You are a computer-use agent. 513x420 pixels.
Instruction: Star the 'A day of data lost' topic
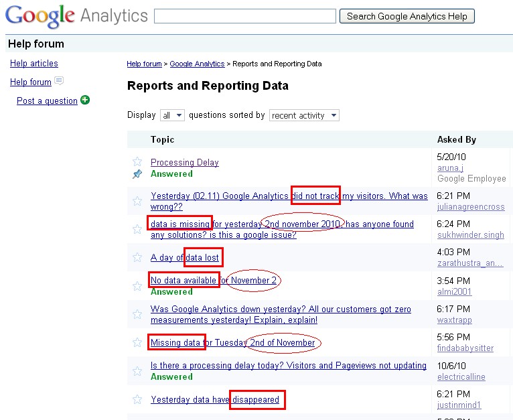coord(137,257)
